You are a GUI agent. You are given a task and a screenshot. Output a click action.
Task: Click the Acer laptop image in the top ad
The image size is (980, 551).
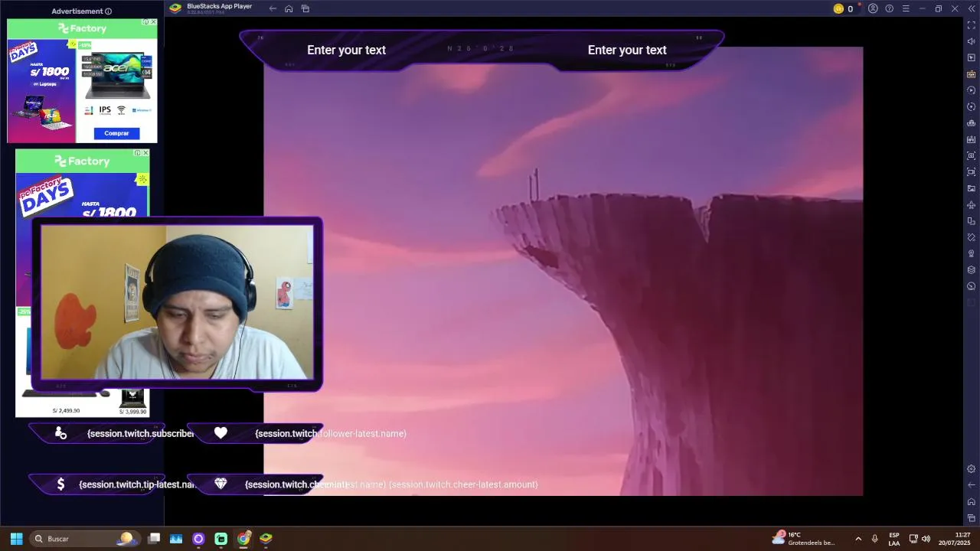116,75
